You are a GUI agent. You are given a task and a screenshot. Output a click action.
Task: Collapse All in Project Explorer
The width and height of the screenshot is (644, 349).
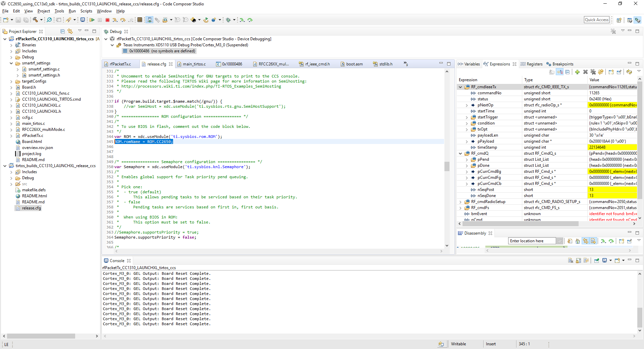tap(62, 32)
